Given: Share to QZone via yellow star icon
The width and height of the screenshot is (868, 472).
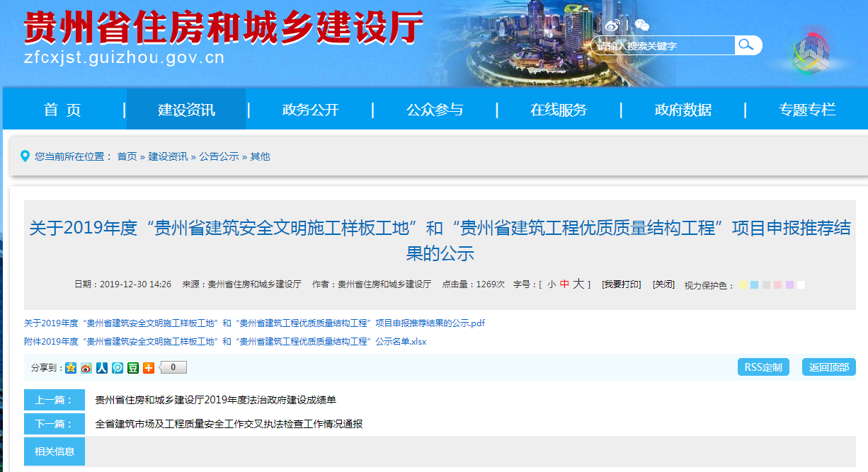Looking at the screenshot, I should point(71,367).
